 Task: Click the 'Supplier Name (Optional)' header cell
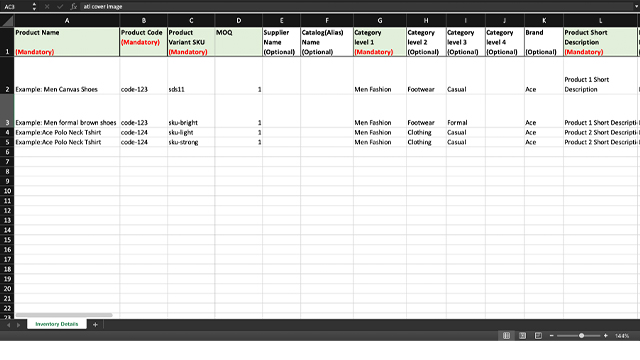[282, 42]
